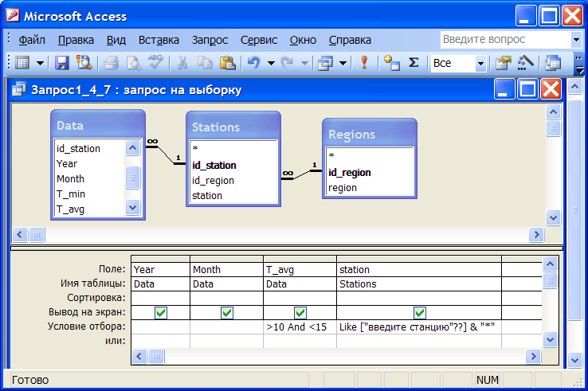Expand the Query Type dropdown arrow

click(x=343, y=63)
